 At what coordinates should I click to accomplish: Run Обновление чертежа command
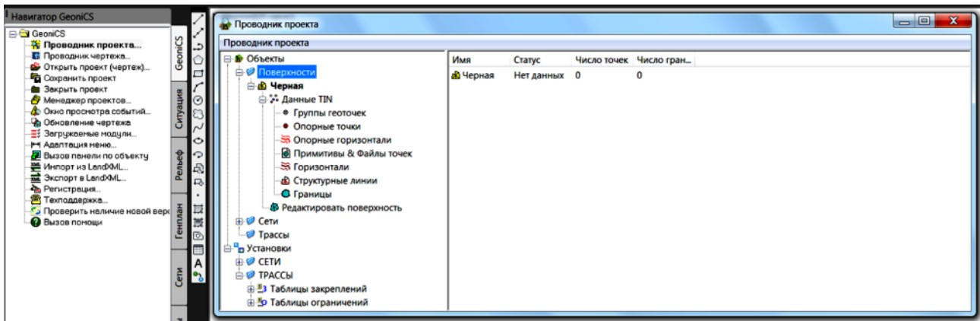pyautogui.click(x=86, y=122)
